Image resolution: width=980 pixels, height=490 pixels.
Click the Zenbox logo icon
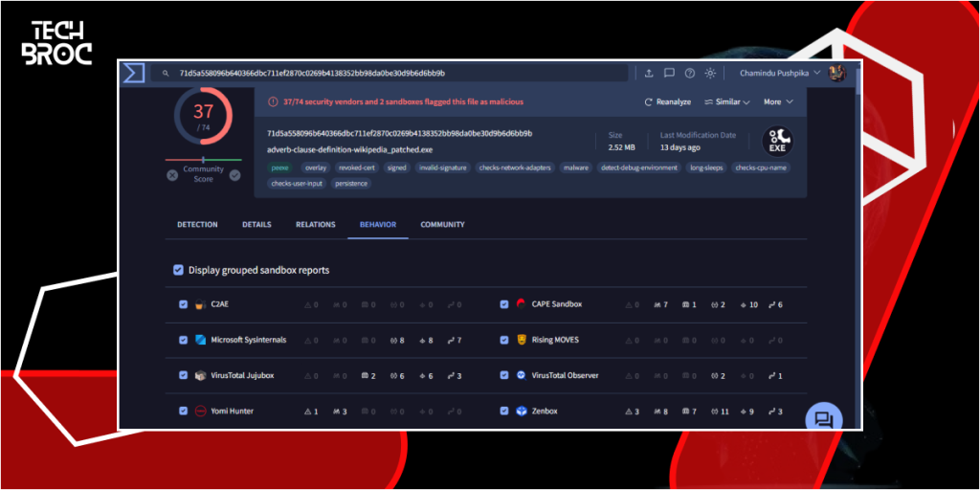pyautogui.click(x=522, y=412)
